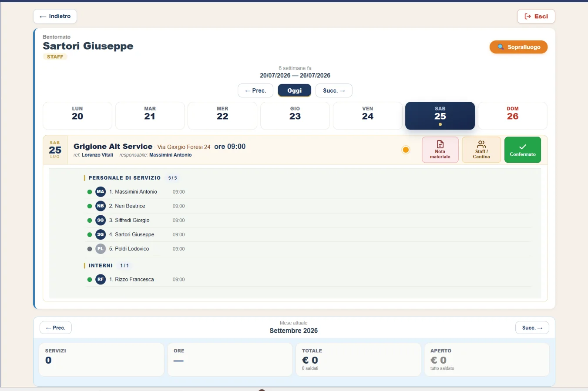Screen dimensions: 588x391
Task: Select Friday 24 in the week strip
Action: click(x=368, y=116)
